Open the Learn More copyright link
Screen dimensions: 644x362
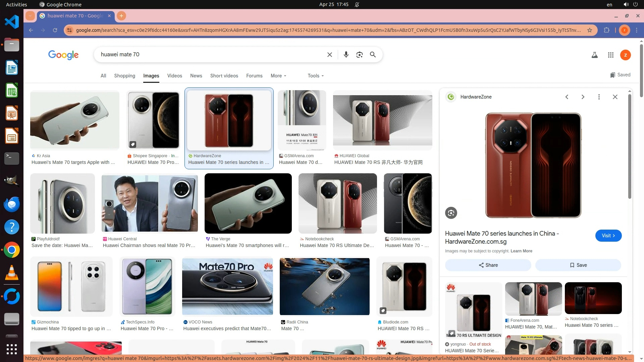(x=521, y=251)
